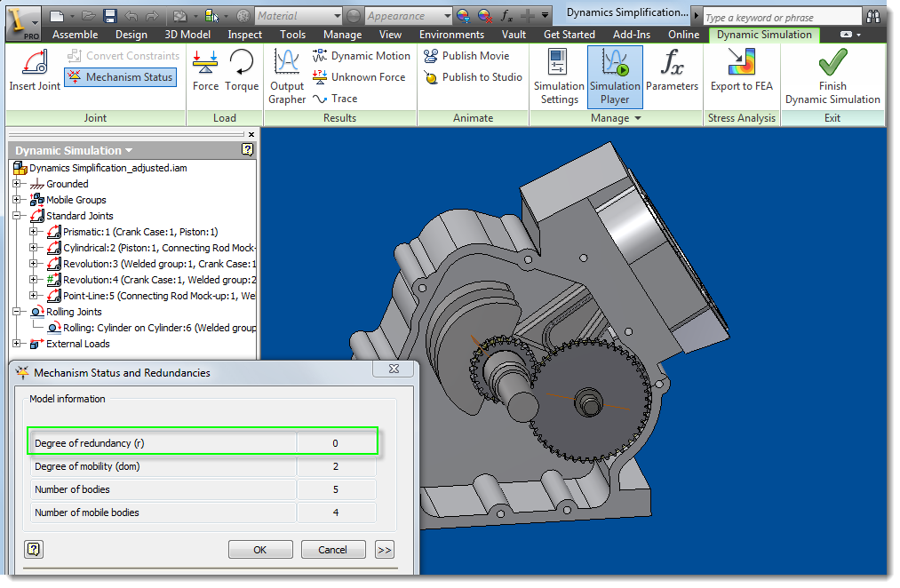900x588 pixels.
Task: Open Simulation Settings
Action: pyautogui.click(x=559, y=77)
